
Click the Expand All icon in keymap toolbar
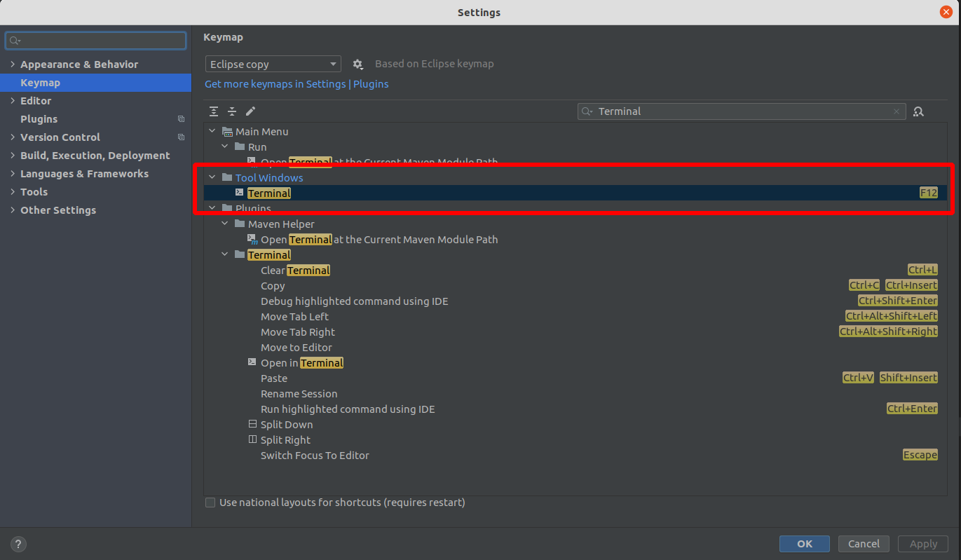pos(214,111)
